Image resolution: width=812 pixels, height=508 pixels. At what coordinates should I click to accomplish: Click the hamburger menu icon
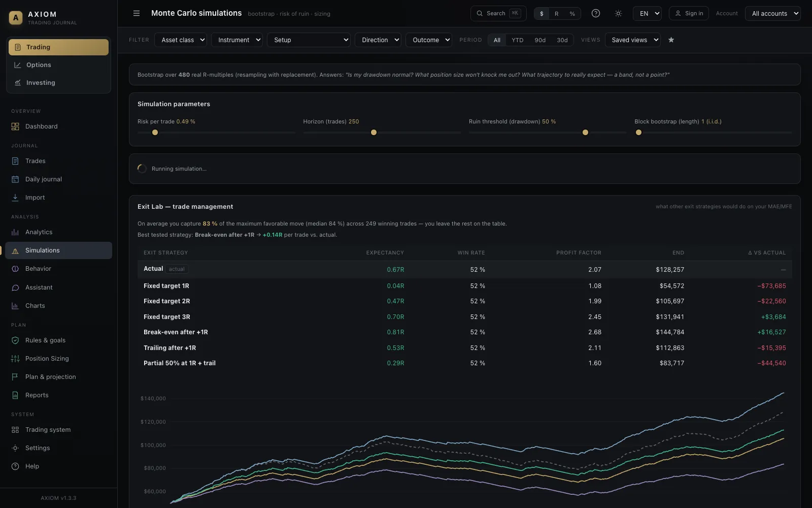pyautogui.click(x=136, y=13)
